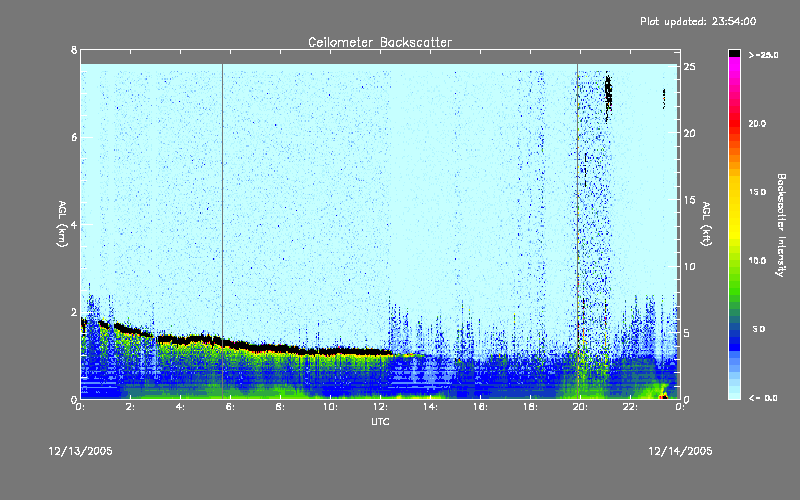Click the "18:" hour tick on UTC axis
The image size is (800, 500).
531,407
